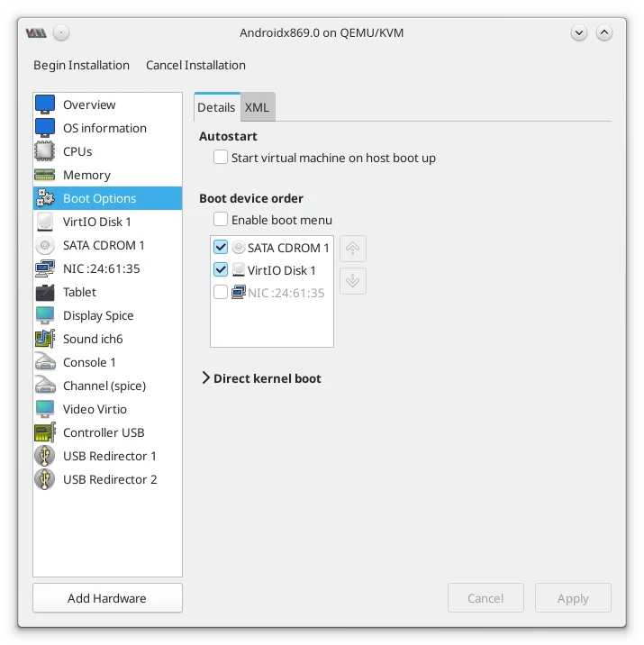644x645 pixels.
Task: Click Begin Installation
Action: coord(81,66)
